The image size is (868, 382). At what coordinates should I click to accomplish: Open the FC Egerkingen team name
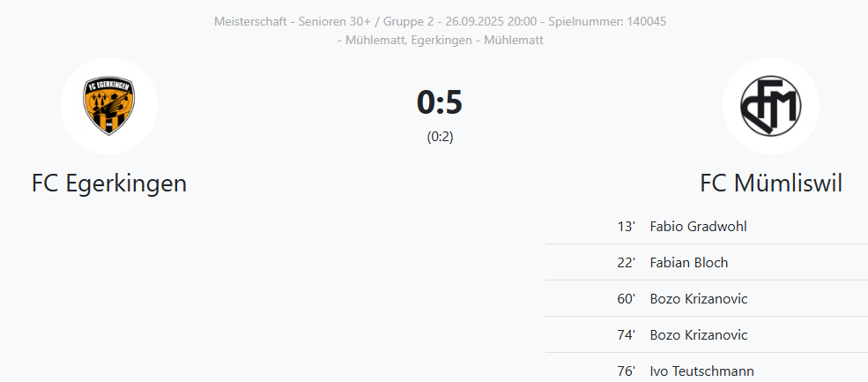pyautogui.click(x=109, y=184)
